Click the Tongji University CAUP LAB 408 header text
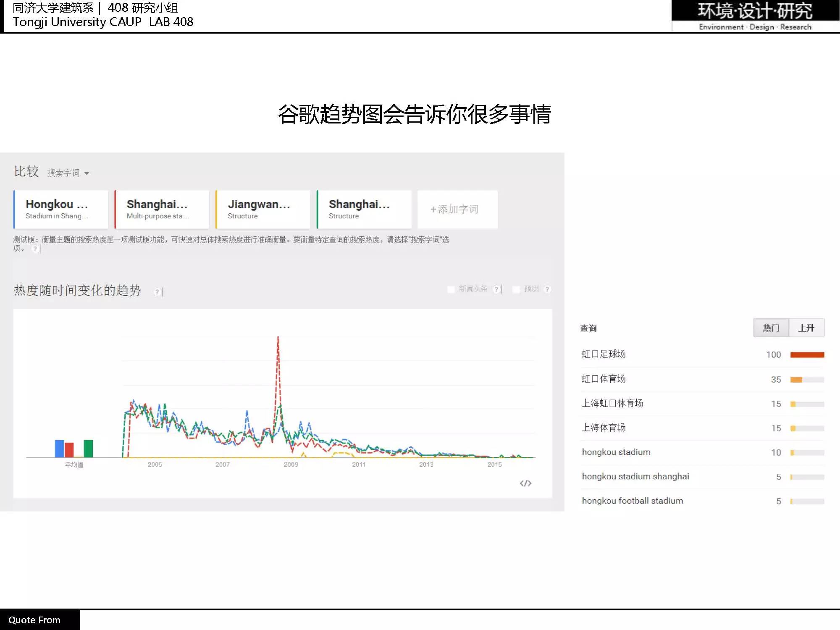 pyautogui.click(x=103, y=22)
